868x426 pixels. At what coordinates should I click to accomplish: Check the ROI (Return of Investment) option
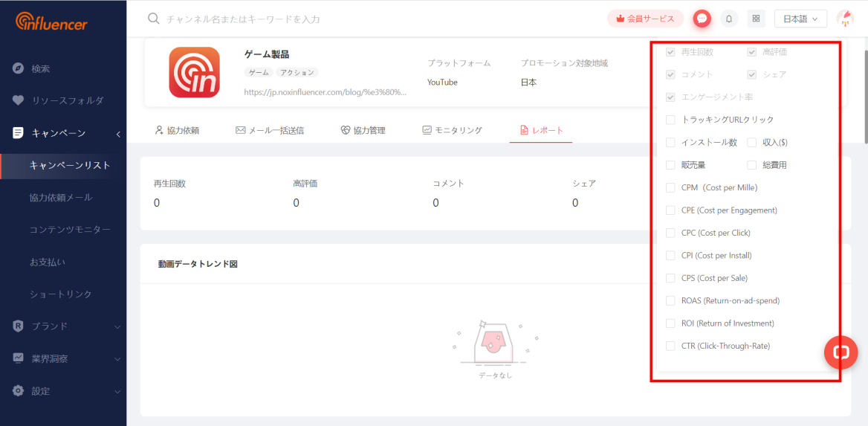[x=670, y=323]
